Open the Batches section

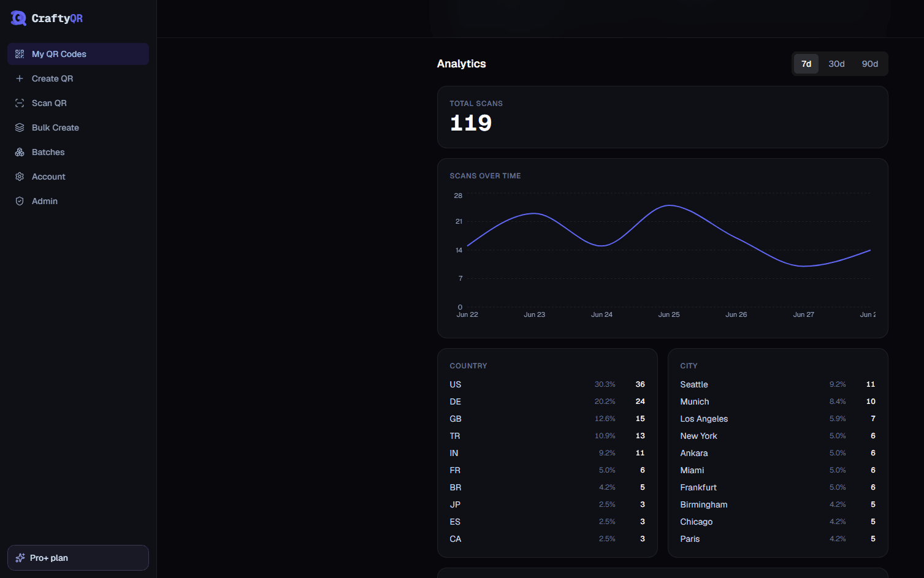coord(78,152)
